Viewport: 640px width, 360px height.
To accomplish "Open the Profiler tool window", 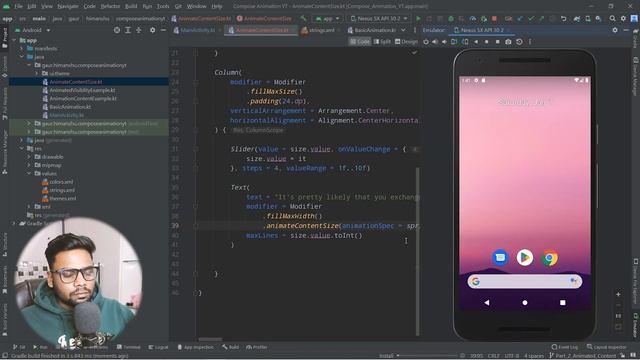I will click(x=257, y=347).
